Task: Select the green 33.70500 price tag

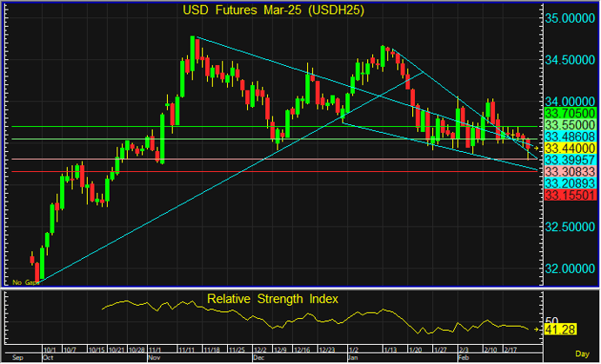Action: (568, 113)
